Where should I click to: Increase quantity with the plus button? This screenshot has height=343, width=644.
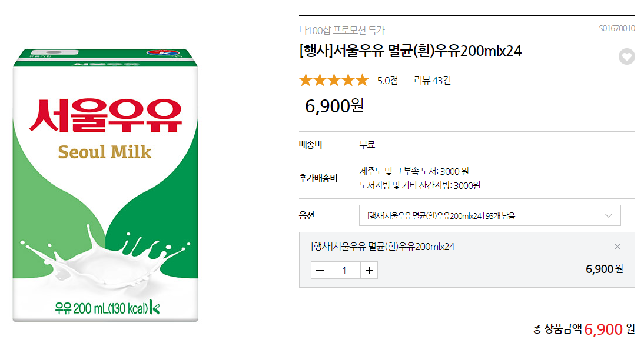point(369,270)
